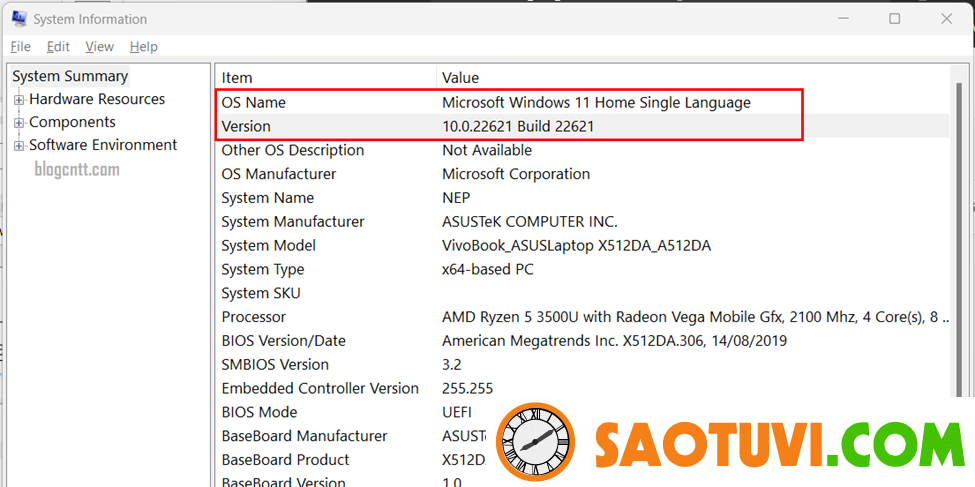Click the NEP system name value
The image size is (975, 487).
(456, 198)
